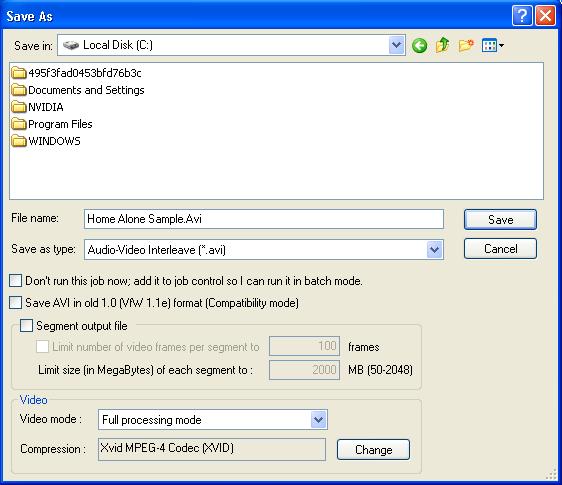Open the Save as type dropdown
This screenshot has height=485, width=562.
[x=434, y=249]
